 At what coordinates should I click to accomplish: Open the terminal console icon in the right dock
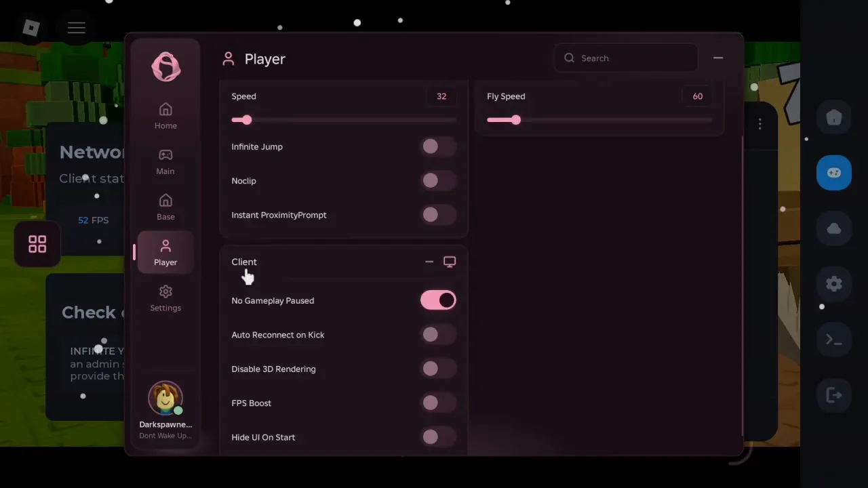pos(834,340)
